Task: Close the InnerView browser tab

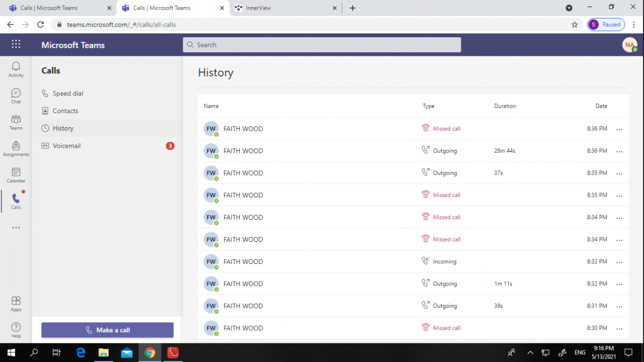Action: coord(335,8)
